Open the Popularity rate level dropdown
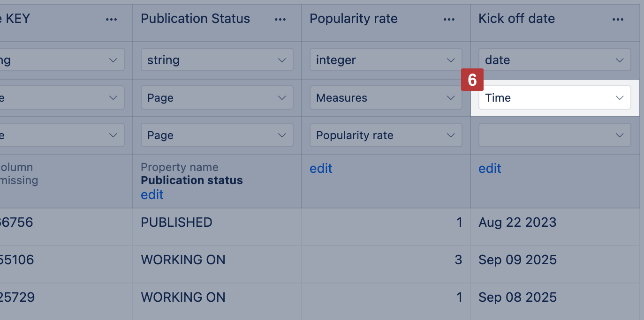This screenshot has height=320, width=644. (x=386, y=135)
